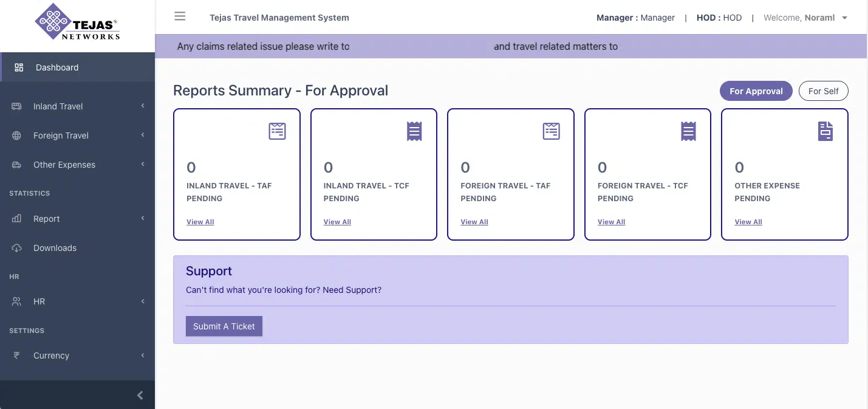
Task: Open the Dashboard menu item
Action: click(x=57, y=67)
